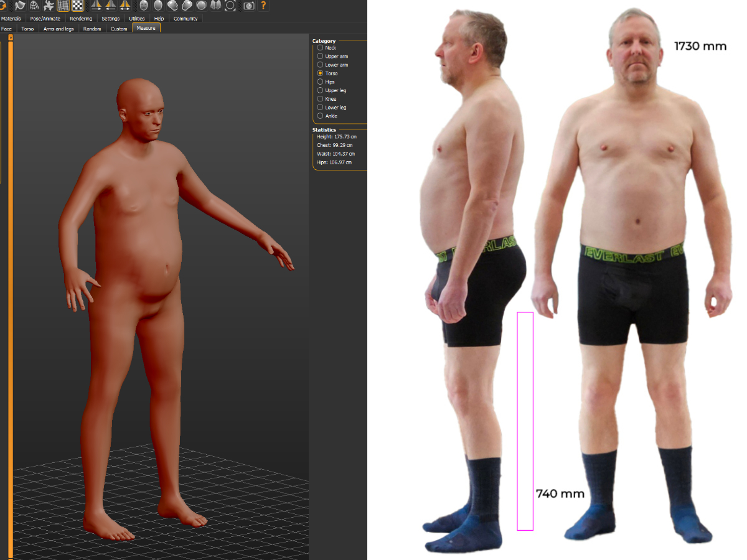This screenshot has height=560, width=747.
Task: Switch to the Arms and legs tab
Action: [59, 29]
